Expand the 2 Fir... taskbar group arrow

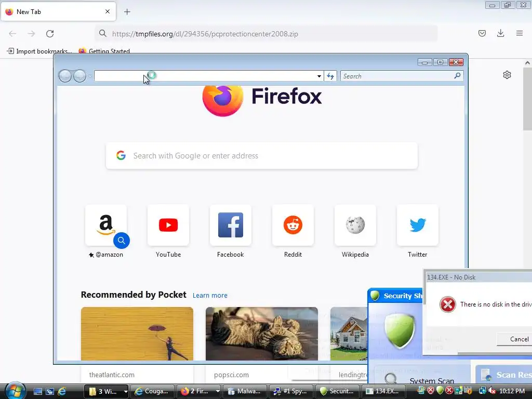coord(218,391)
